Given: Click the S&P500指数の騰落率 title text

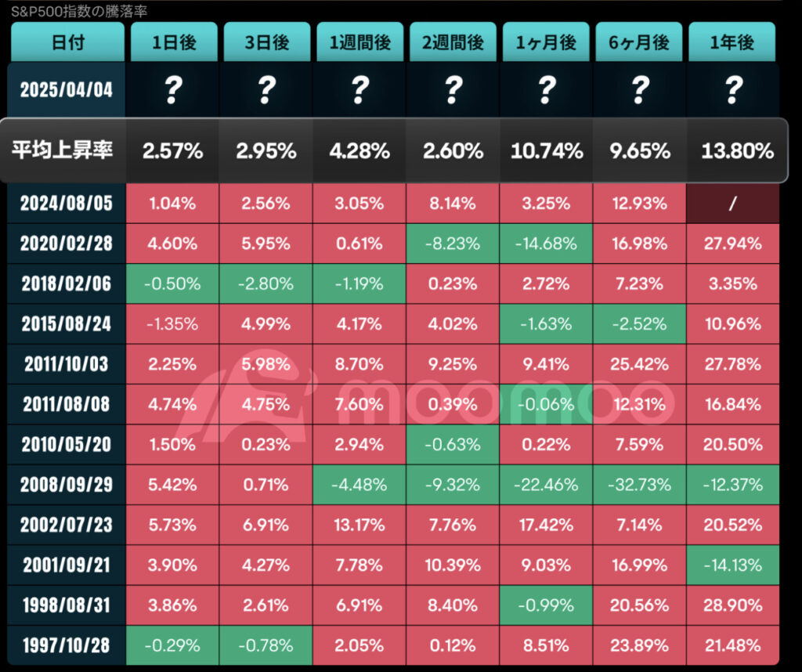Looking at the screenshot, I should pyautogui.click(x=78, y=12).
